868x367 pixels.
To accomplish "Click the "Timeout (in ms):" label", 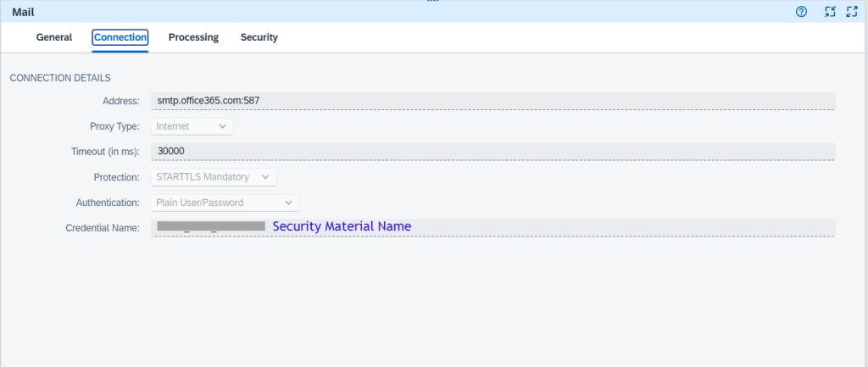I will (105, 152).
